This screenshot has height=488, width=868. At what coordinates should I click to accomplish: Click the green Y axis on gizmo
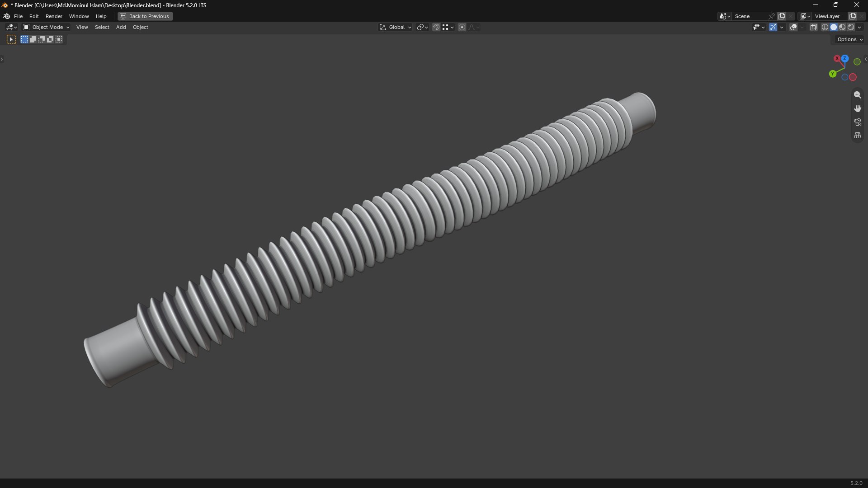click(833, 74)
